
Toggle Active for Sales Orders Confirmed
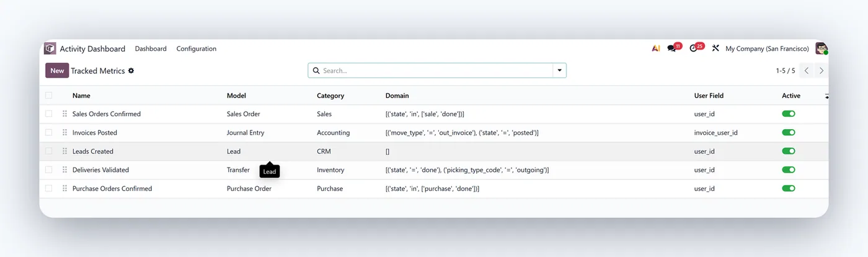[x=789, y=114]
